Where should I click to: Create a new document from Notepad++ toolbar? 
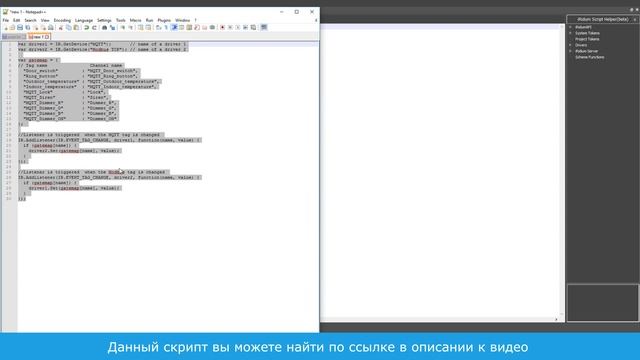[x=6, y=27]
